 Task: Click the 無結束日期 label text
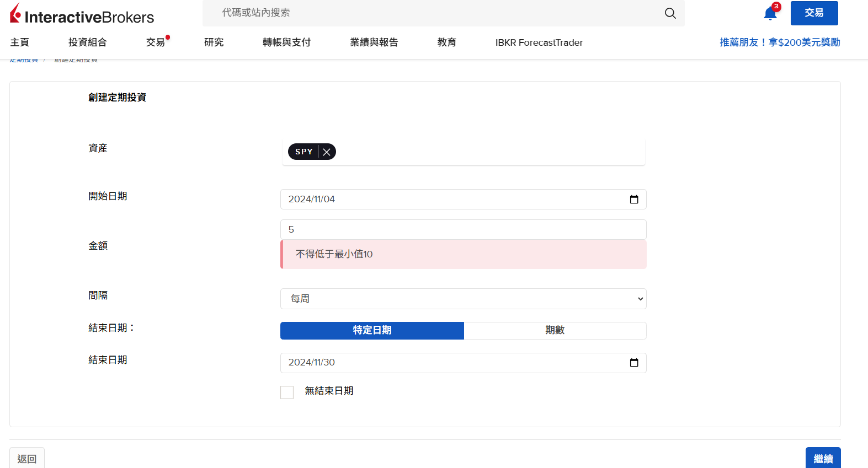pos(329,391)
